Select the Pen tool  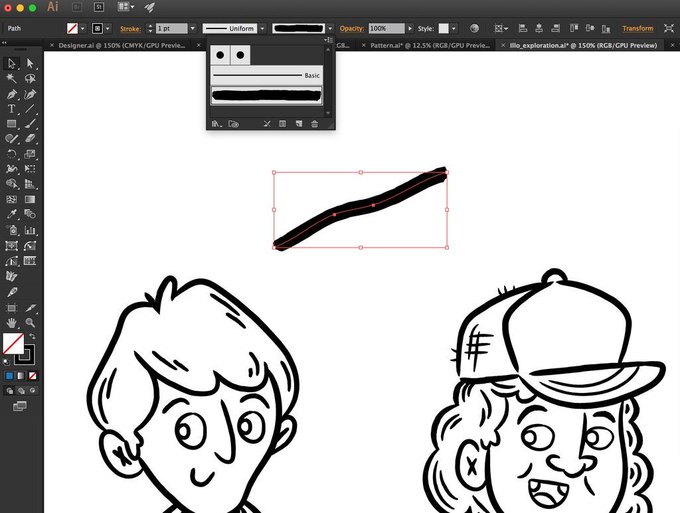point(11,94)
